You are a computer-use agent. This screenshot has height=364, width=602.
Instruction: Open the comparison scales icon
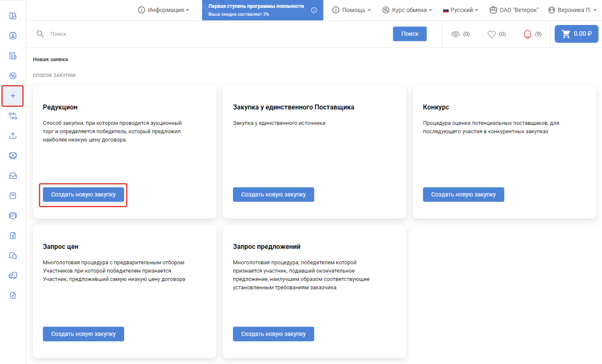[x=455, y=34]
